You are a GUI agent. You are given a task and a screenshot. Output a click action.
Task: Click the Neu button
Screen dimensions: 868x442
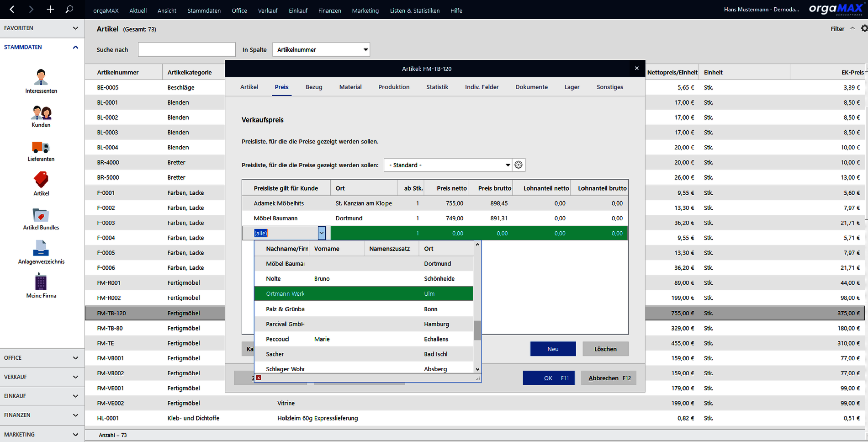pos(553,349)
